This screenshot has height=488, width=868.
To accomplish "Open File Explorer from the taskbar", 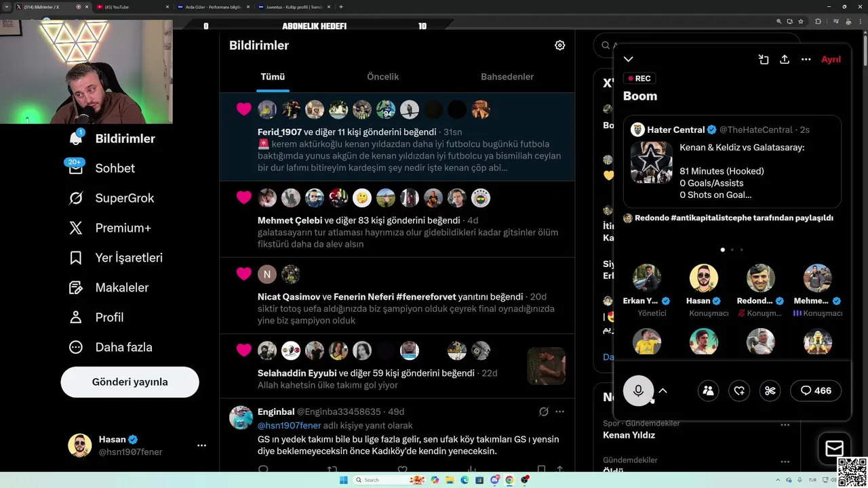I will click(x=449, y=480).
